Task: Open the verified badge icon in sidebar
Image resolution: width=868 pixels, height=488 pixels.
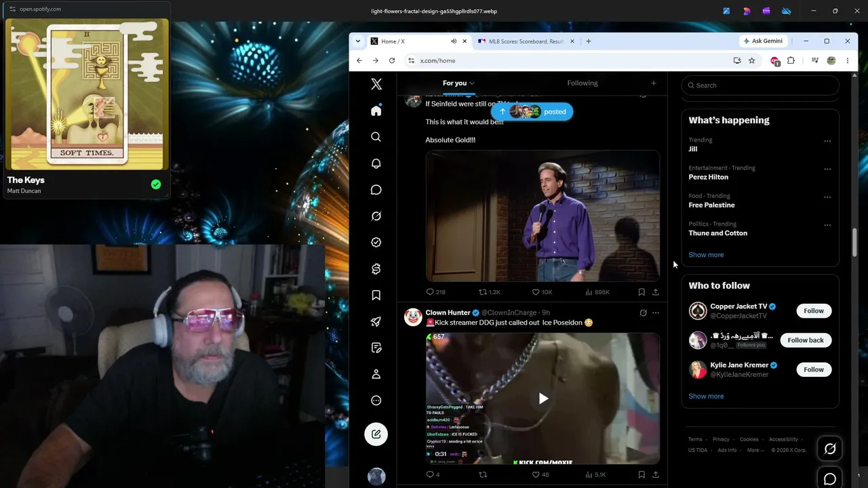Action: tap(376, 243)
